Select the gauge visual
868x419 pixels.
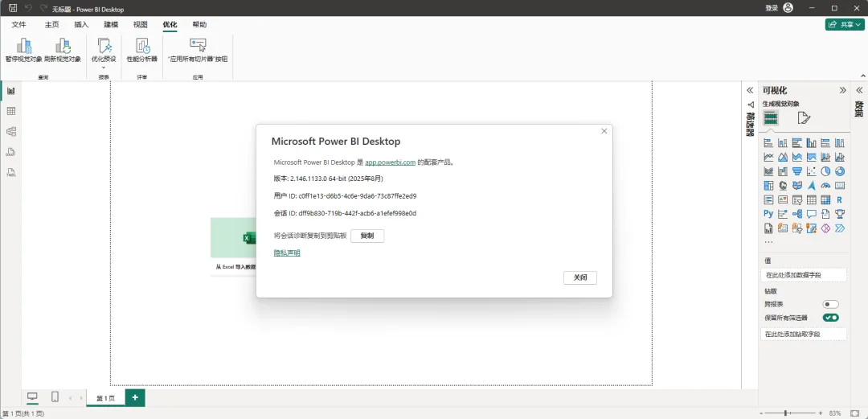[x=825, y=186]
